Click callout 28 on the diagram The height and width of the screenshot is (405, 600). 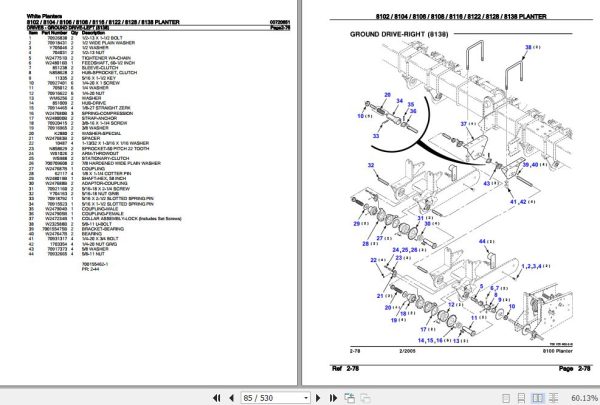[x=366, y=243]
